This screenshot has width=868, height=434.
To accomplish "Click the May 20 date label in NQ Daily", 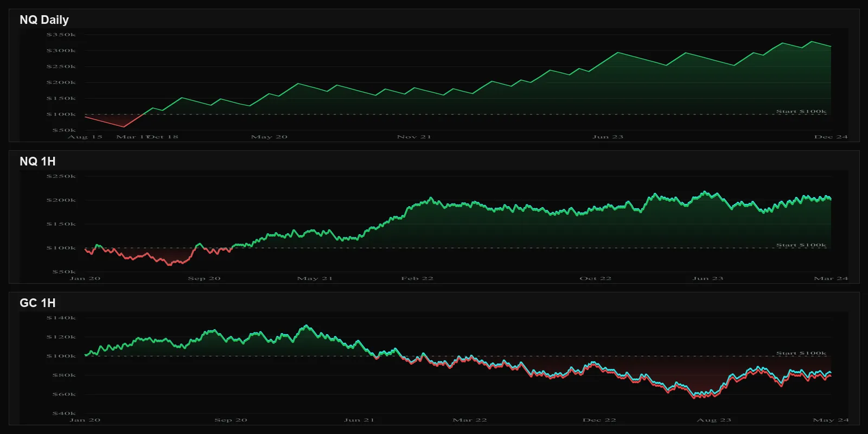I will tap(269, 137).
